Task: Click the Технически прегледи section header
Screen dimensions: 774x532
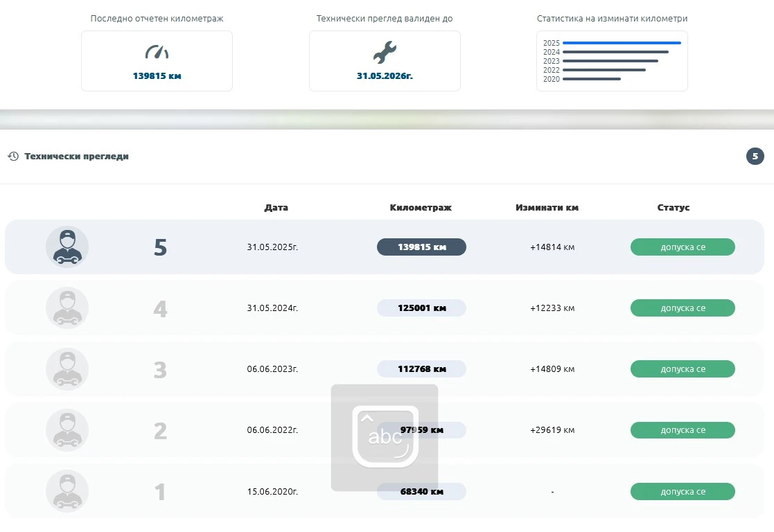Action: (76, 157)
